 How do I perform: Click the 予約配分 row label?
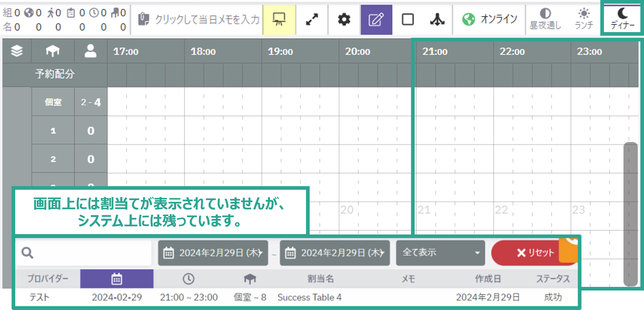55,74
